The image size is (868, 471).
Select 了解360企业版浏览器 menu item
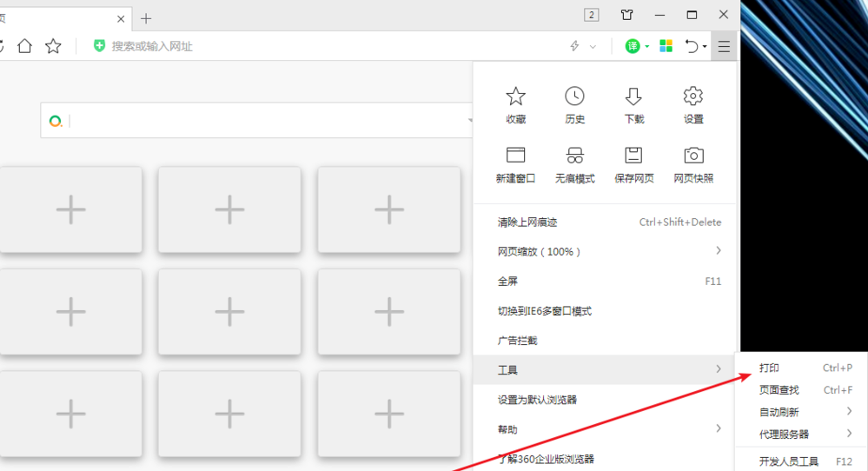click(606, 459)
